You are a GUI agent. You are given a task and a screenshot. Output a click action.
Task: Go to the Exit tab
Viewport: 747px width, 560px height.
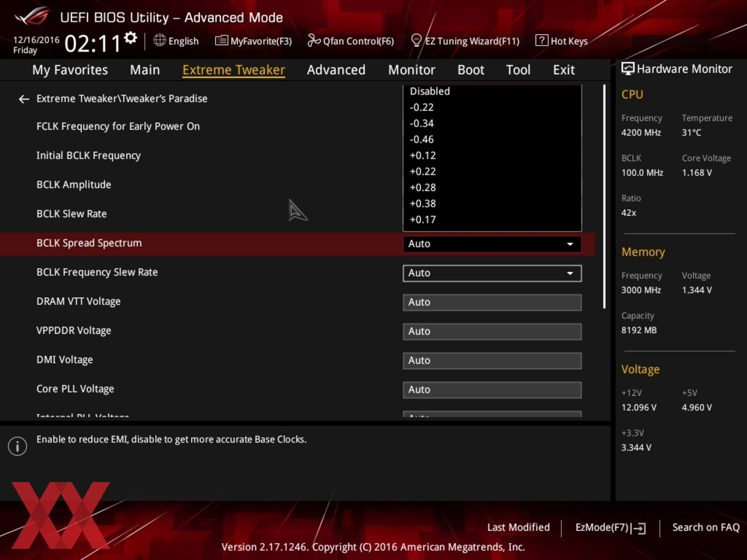[564, 70]
